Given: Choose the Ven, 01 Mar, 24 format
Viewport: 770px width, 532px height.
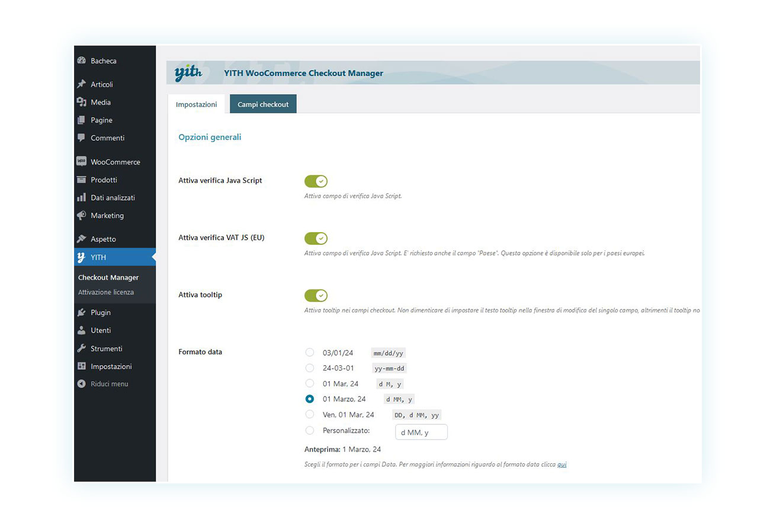Looking at the screenshot, I should pyautogui.click(x=309, y=414).
